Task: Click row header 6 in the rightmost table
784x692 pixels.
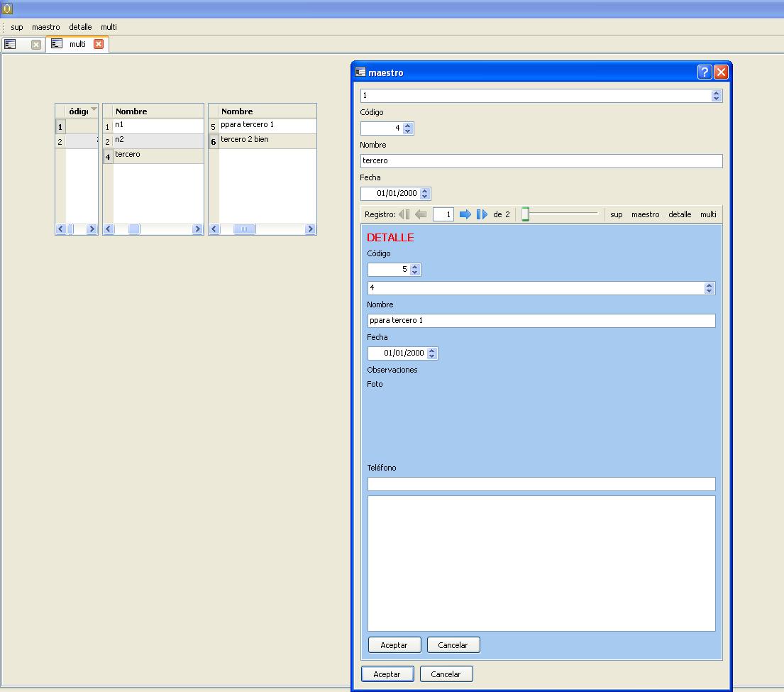Action: pyautogui.click(x=213, y=141)
